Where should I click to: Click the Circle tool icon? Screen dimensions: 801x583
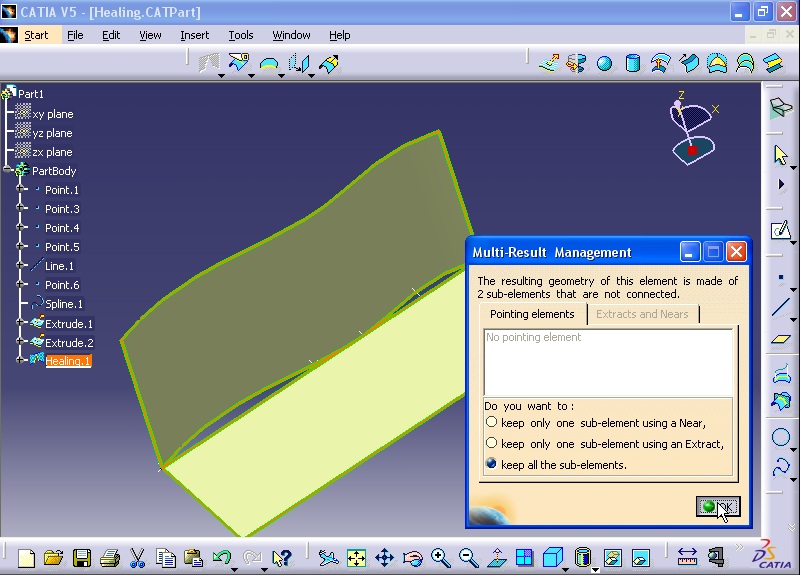coord(781,437)
